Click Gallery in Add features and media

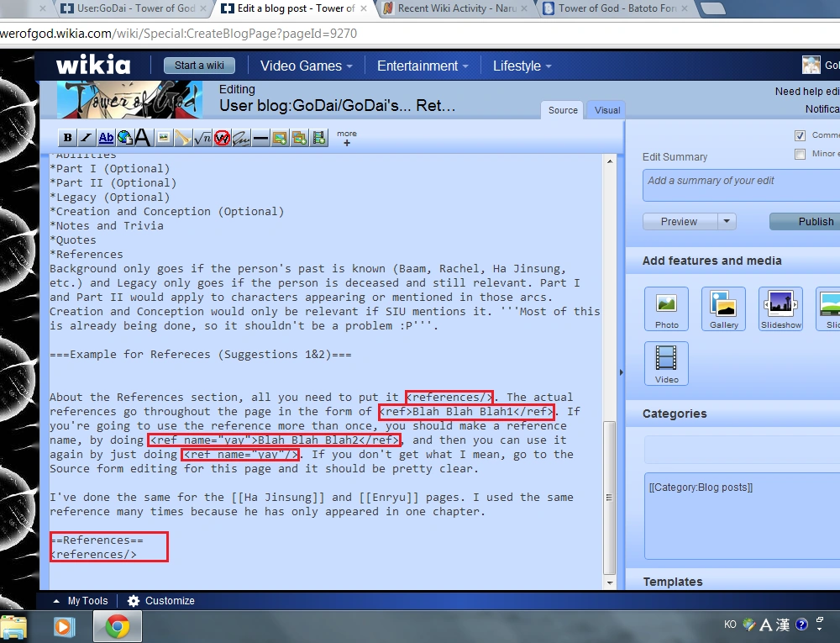[x=724, y=308]
